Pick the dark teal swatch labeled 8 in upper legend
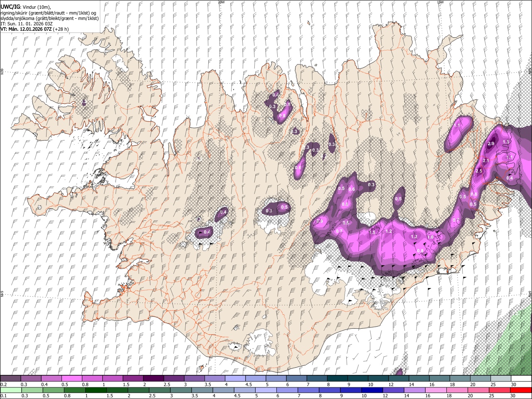The image size is (532, 399). pyautogui.click(x=337, y=379)
